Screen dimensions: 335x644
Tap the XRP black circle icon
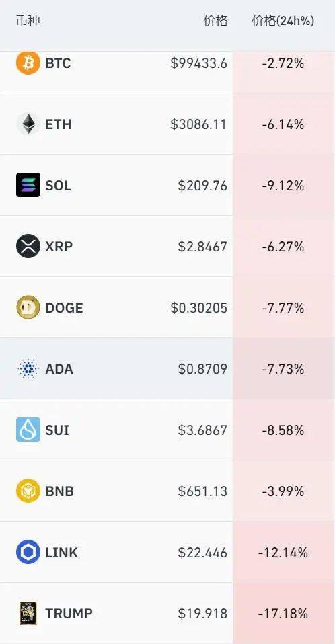tap(28, 246)
